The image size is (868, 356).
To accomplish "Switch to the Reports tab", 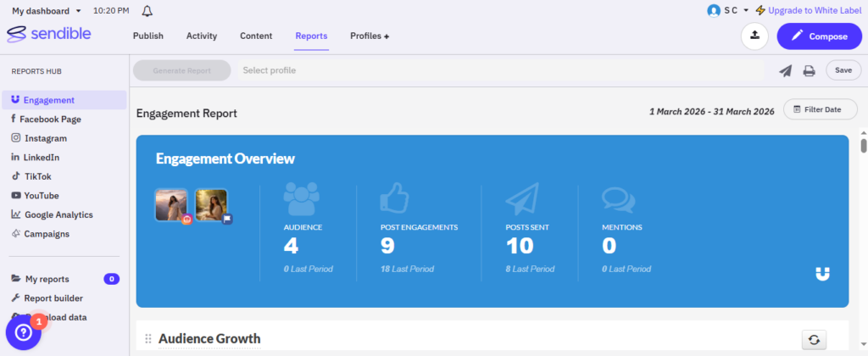I will click(311, 36).
